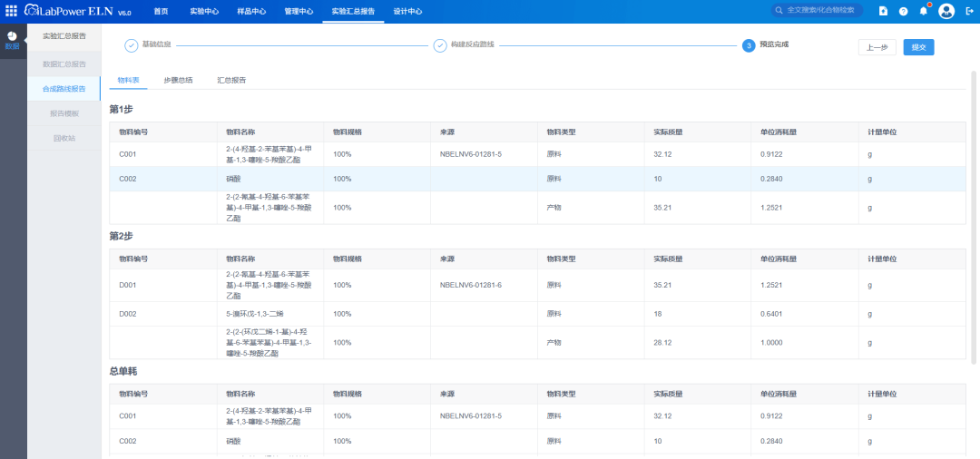The width and height of the screenshot is (980, 459).
Task: Open the 实验中心 menu
Action: (204, 11)
